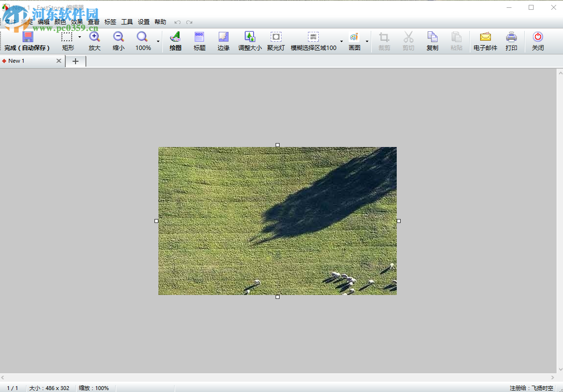Open the 绘图 drawing tool
563x392 pixels.
tap(175, 37)
